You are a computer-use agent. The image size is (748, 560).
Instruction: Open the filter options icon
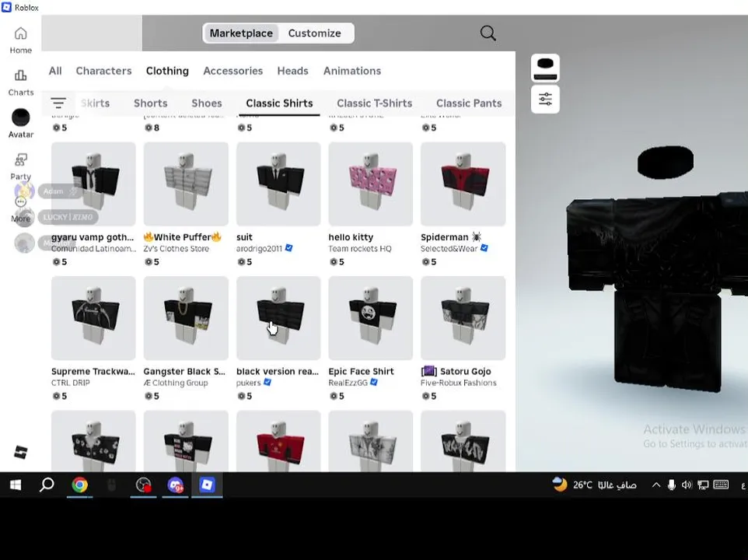[x=58, y=103]
